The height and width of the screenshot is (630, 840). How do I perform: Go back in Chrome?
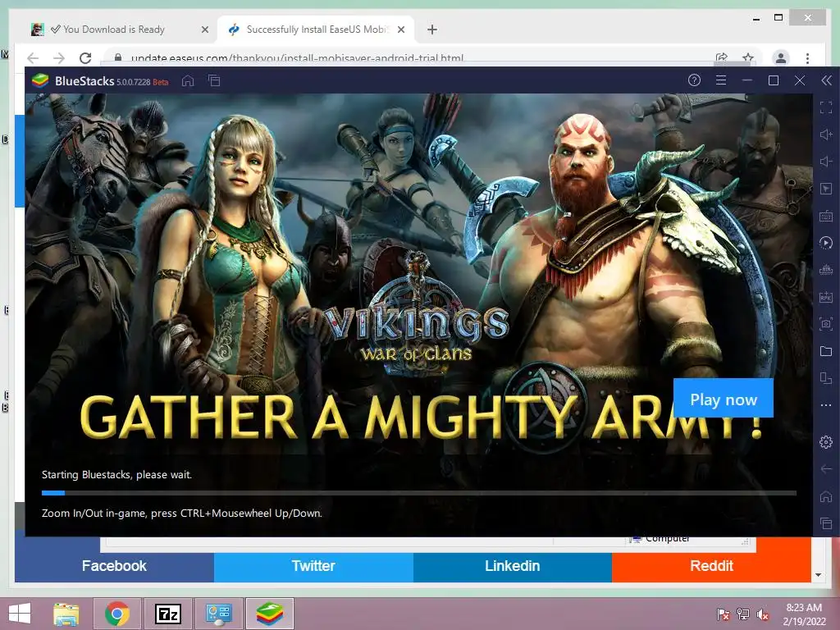pos(33,58)
